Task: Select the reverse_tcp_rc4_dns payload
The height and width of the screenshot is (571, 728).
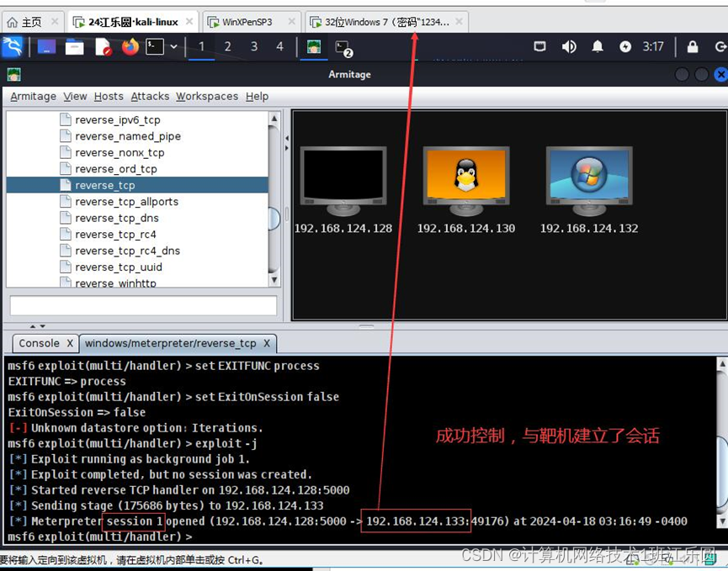Action: pos(127,251)
